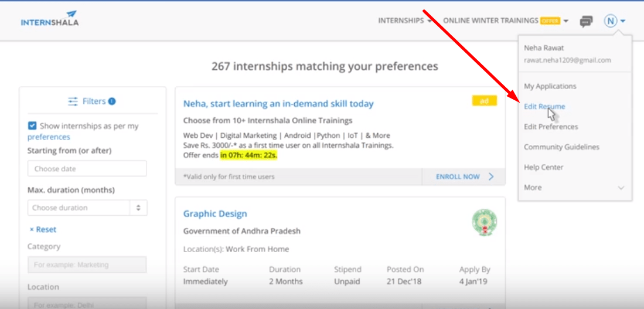Open My Applications from the menu
Viewport: 644px width, 309px height.
click(550, 86)
